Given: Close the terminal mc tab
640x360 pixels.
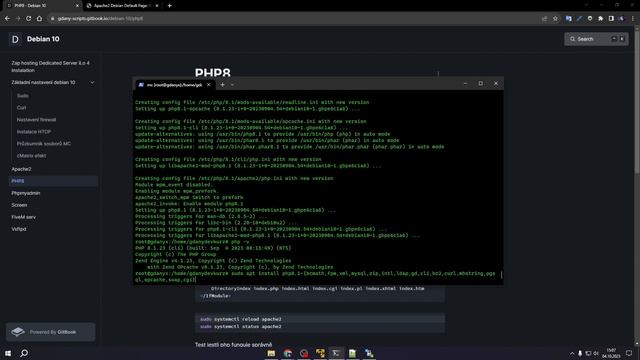Looking at the screenshot, I should (x=209, y=85).
